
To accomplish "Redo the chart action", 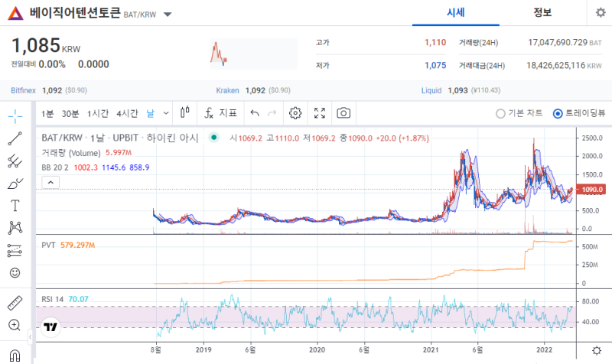I will click(272, 113).
